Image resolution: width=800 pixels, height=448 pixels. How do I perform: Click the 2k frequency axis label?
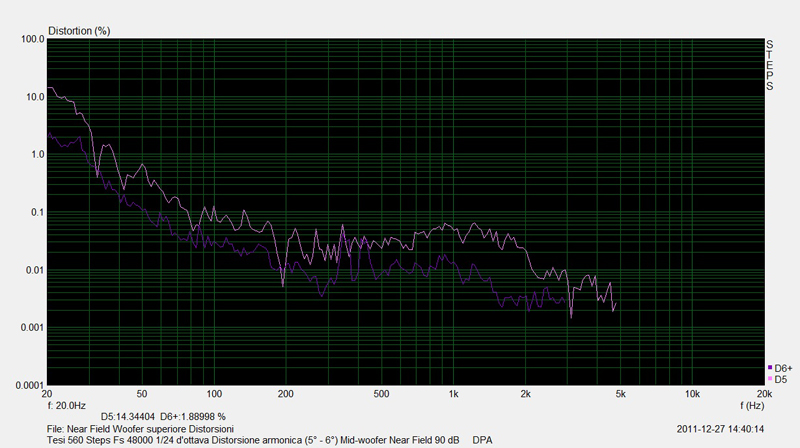tap(526, 394)
